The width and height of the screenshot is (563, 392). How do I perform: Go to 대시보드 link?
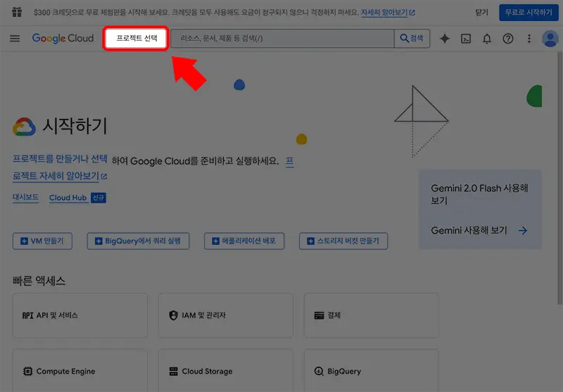click(x=25, y=198)
